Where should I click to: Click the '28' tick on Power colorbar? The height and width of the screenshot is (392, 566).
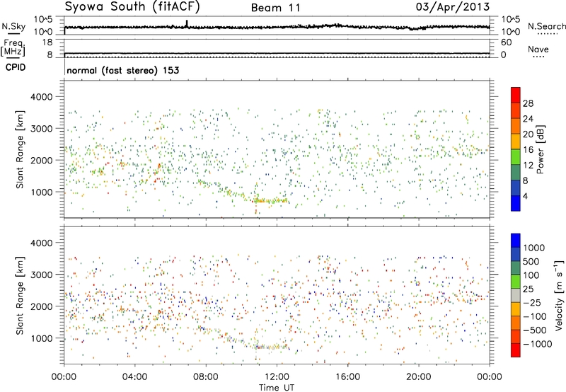528,103
